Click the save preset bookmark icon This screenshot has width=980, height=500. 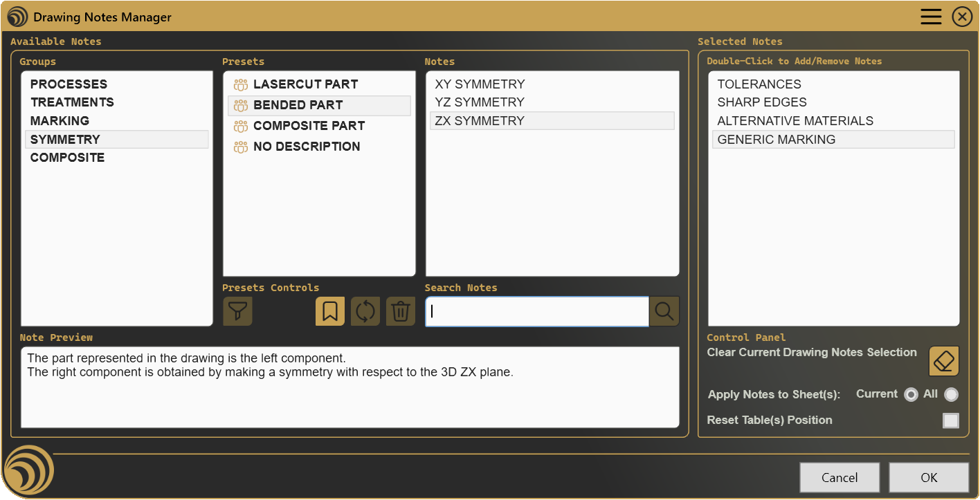click(330, 311)
